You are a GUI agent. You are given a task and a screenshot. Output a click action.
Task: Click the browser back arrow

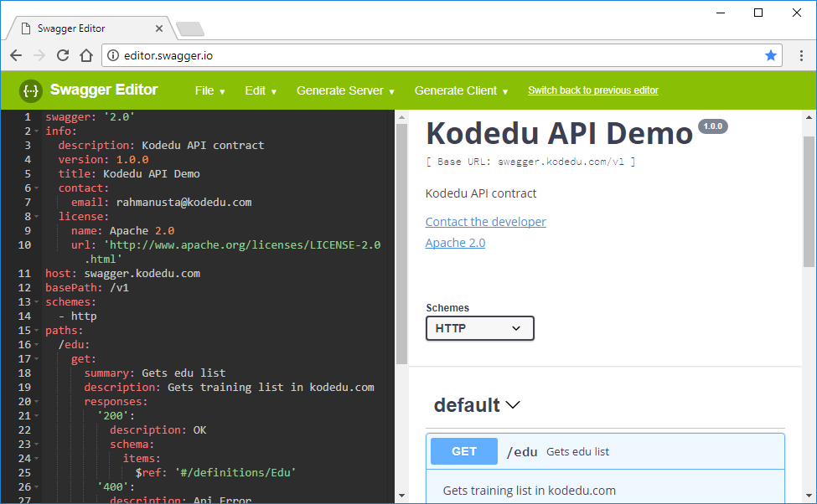pyautogui.click(x=16, y=55)
